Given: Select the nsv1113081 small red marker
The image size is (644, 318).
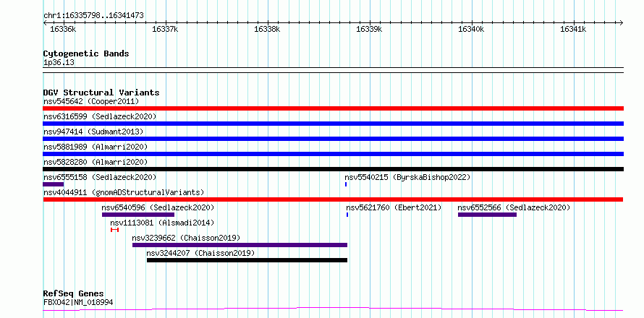Looking at the screenshot, I should pyautogui.click(x=114, y=230).
